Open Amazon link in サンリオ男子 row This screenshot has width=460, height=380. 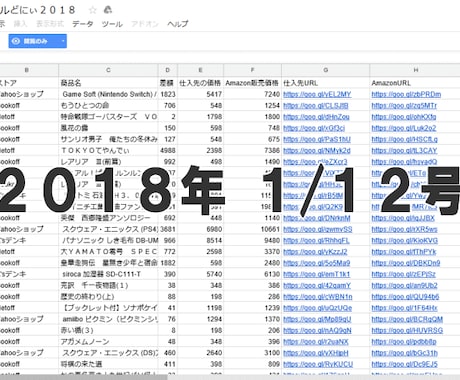[x=404, y=139]
